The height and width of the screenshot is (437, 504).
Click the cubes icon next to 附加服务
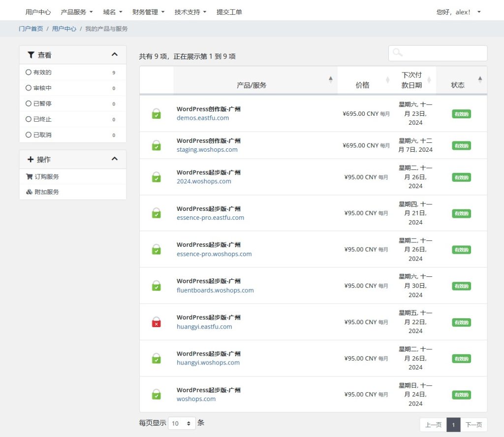[x=29, y=192]
